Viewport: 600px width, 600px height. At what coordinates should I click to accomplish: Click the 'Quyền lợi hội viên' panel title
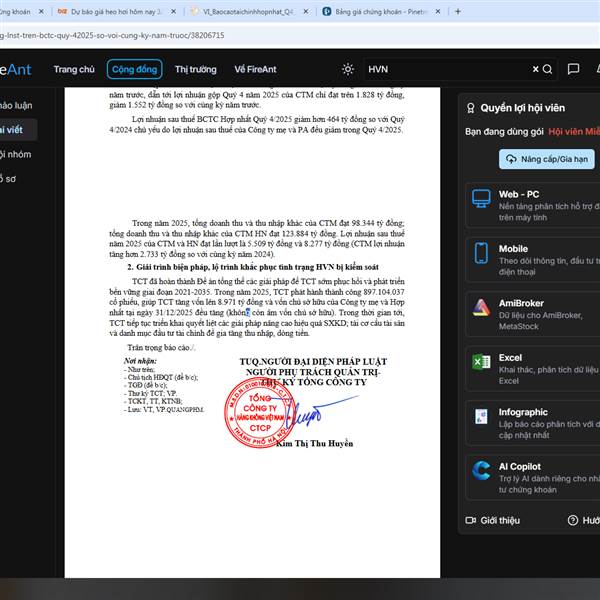coord(522,108)
